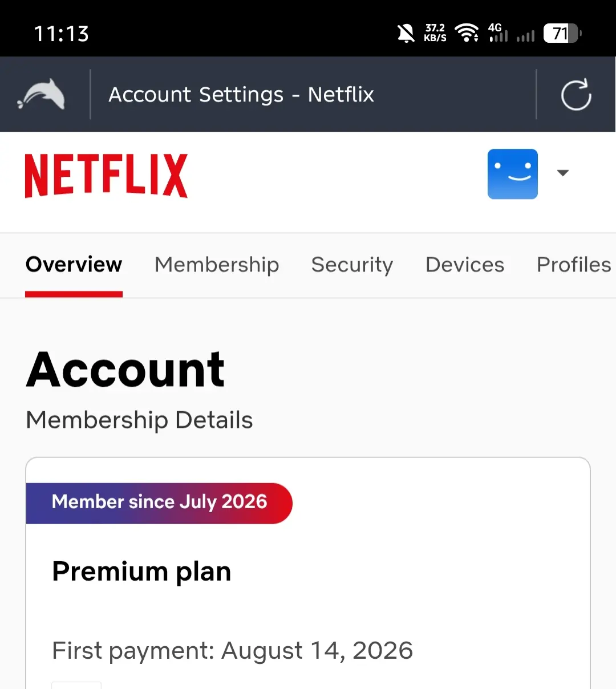Tap the 4G signal strength icon
The height and width of the screenshot is (689, 616).
(498, 33)
